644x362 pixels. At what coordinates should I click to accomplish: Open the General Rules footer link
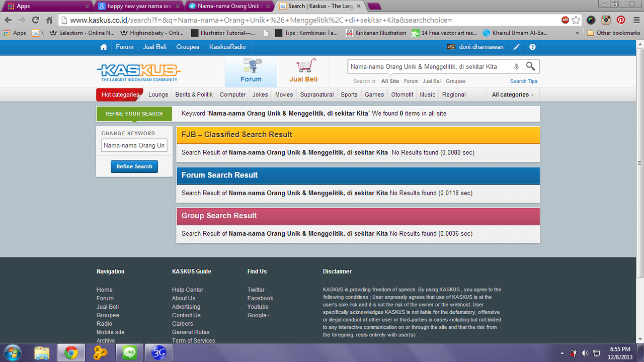coord(191,332)
